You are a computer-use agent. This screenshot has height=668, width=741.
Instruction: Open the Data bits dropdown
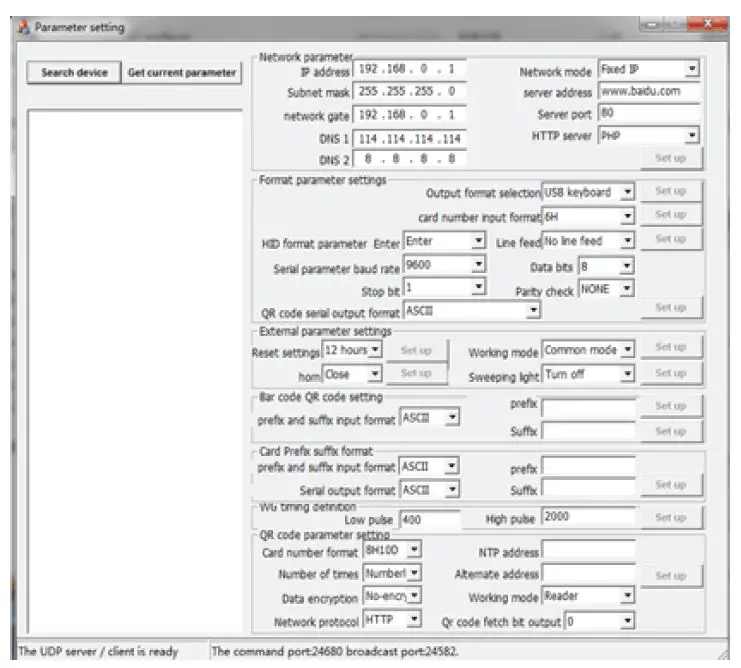coord(627,266)
